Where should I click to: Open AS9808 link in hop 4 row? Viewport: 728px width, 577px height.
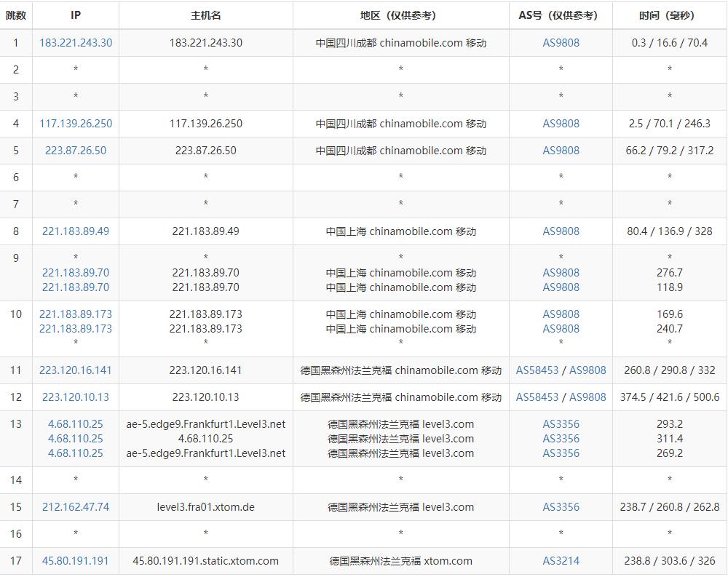click(x=561, y=124)
